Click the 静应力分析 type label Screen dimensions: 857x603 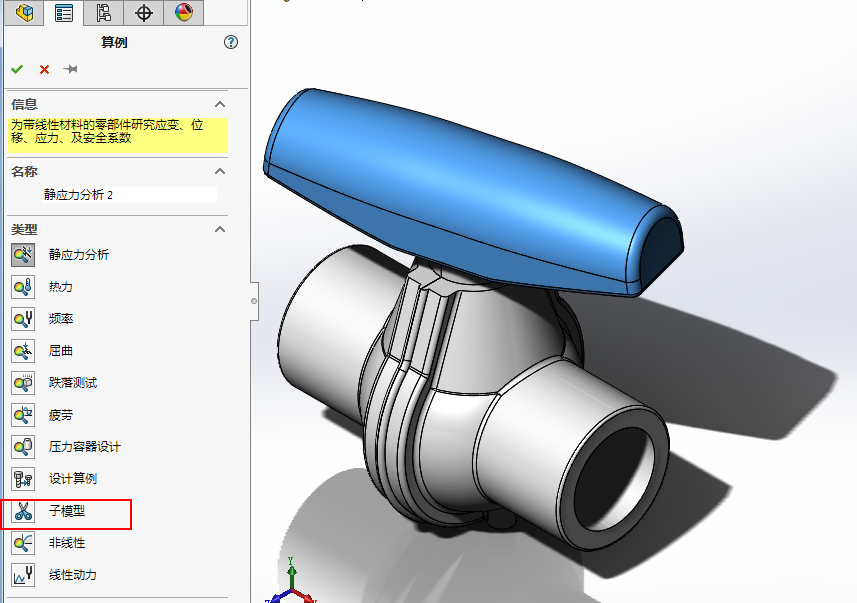79,254
